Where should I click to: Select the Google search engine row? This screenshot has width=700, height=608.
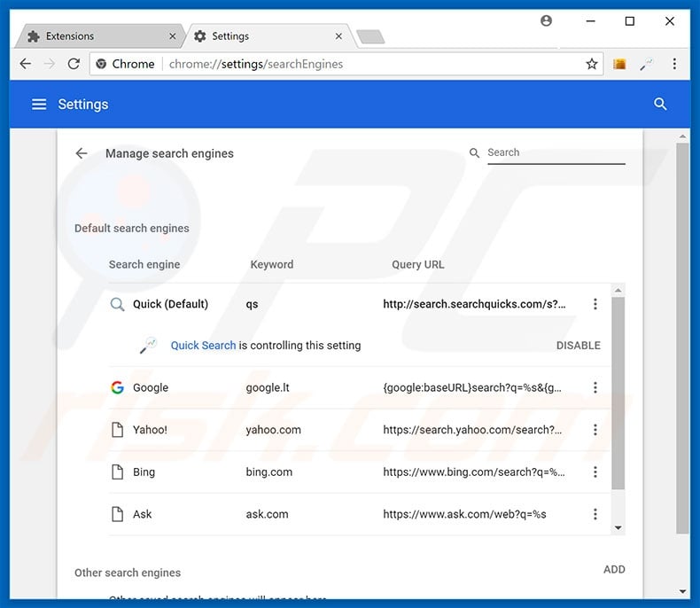click(360, 387)
